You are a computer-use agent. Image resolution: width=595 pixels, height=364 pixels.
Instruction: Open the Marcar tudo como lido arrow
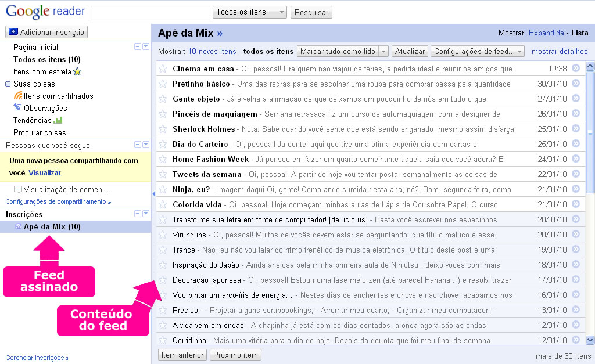383,52
